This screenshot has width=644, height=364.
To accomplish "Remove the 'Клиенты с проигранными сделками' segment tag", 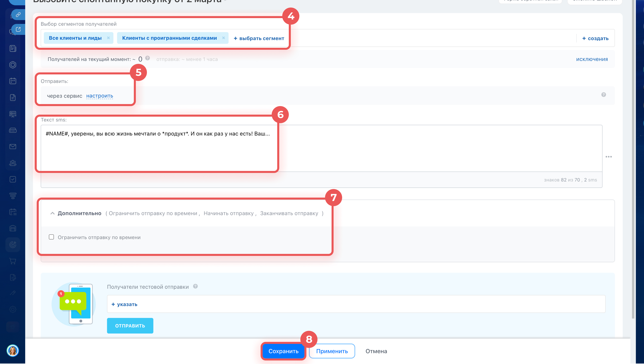I will coord(223,38).
